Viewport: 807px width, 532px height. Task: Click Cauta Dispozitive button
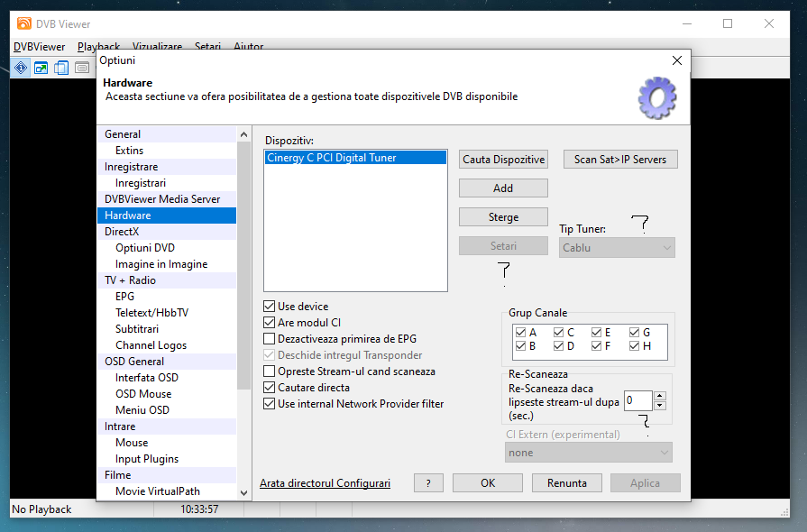click(503, 160)
